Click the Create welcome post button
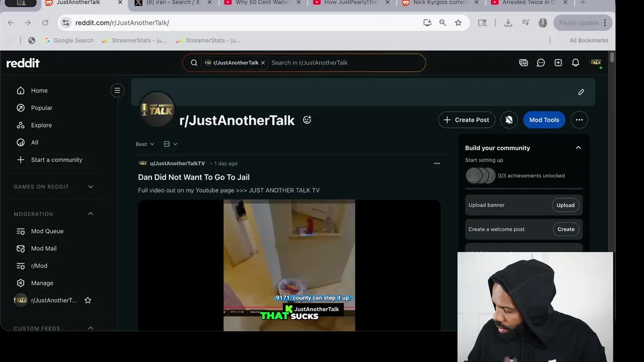This screenshot has width=644, height=362. tap(566, 229)
